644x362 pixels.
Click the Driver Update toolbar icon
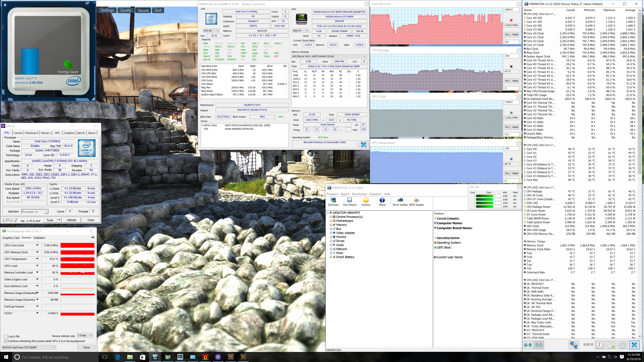[400, 202]
